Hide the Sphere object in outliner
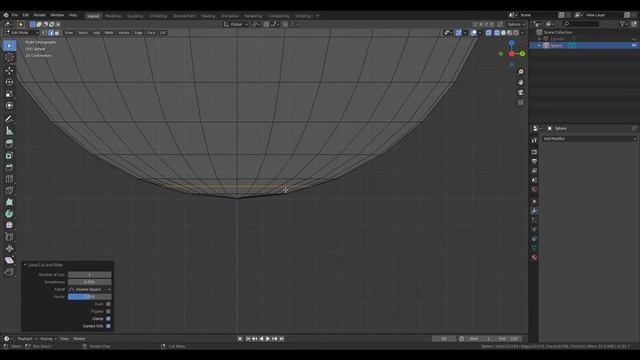640x360 pixels. click(634, 46)
